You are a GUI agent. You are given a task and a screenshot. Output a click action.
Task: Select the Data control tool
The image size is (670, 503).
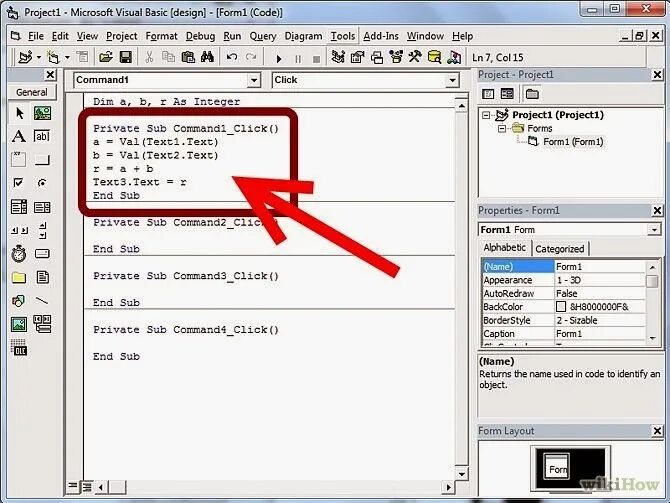42,324
